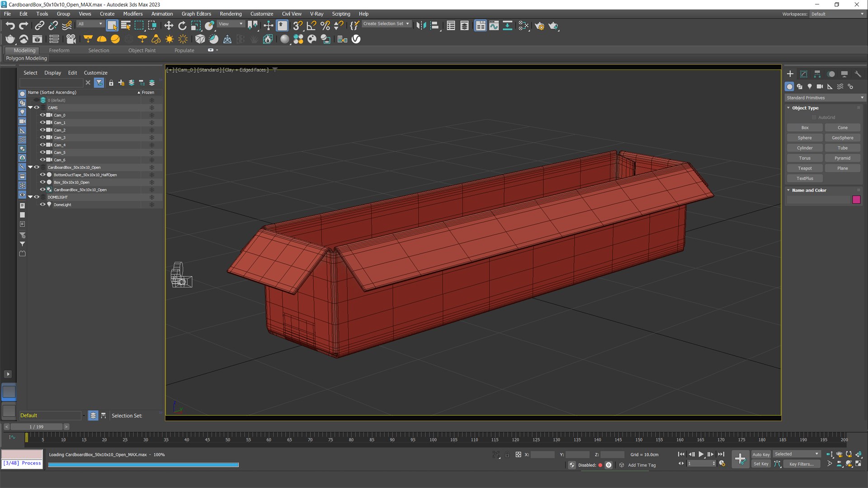Image resolution: width=868 pixels, height=488 pixels.
Task: Toggle the Layer Explorer toolbar icon
Action: click(x=464, y=26)
